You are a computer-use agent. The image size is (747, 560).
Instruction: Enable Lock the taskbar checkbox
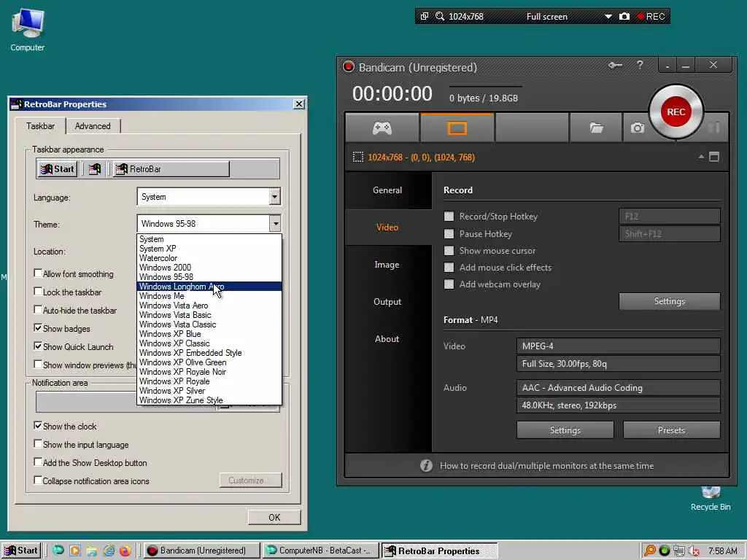pyautogui.click(x=38, y=292)
